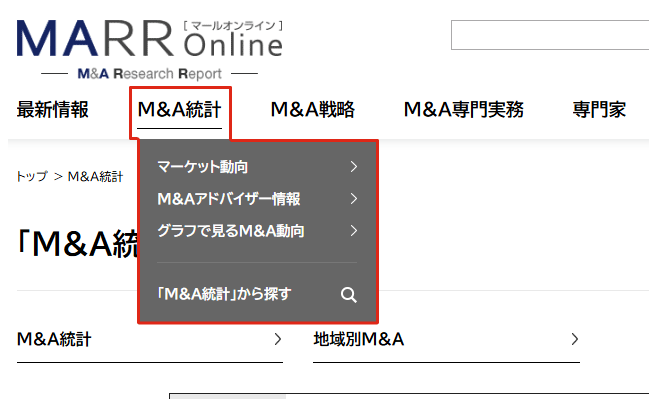
Task: Open the M&A専門実務 menu
Action: tap(464, 110)
